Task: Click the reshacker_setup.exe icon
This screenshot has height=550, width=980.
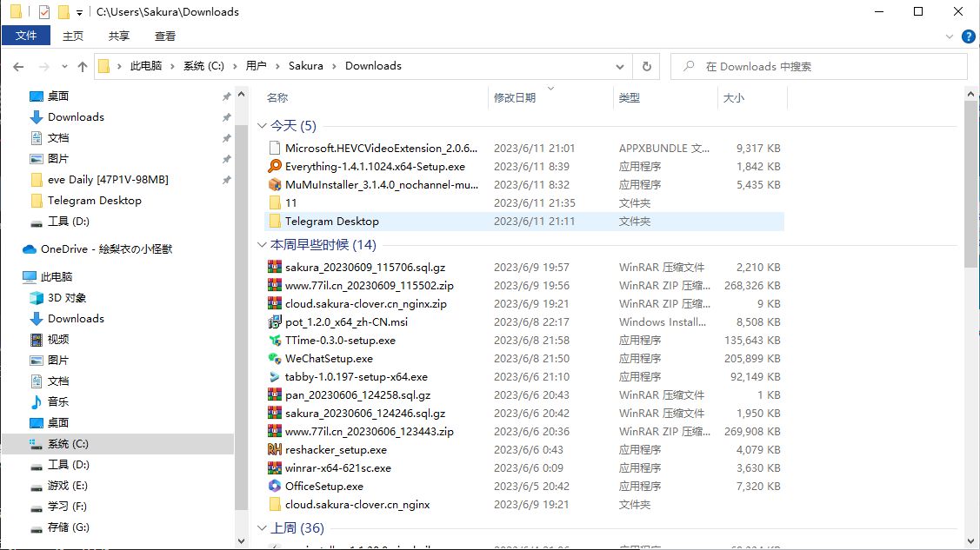Action: click(275, 450)
